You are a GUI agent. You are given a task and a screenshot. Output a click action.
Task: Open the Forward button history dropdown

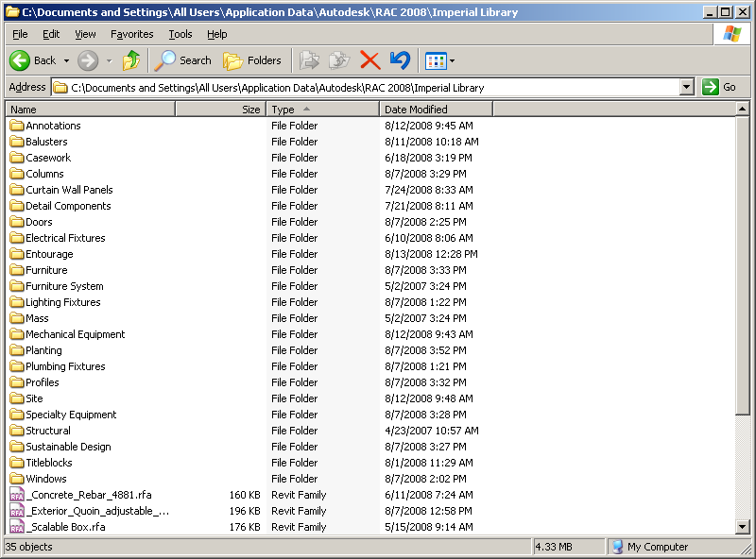[109, 60]
